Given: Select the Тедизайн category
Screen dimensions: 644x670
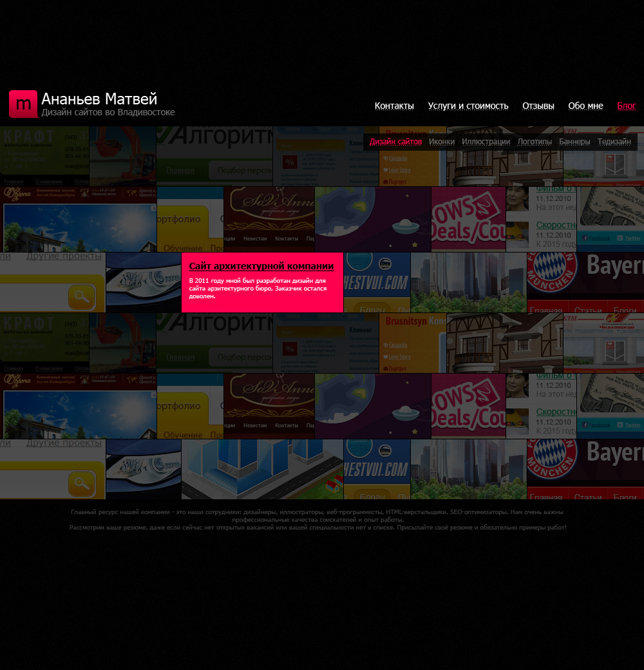Looking at the screenshot, I should [614, 142].
